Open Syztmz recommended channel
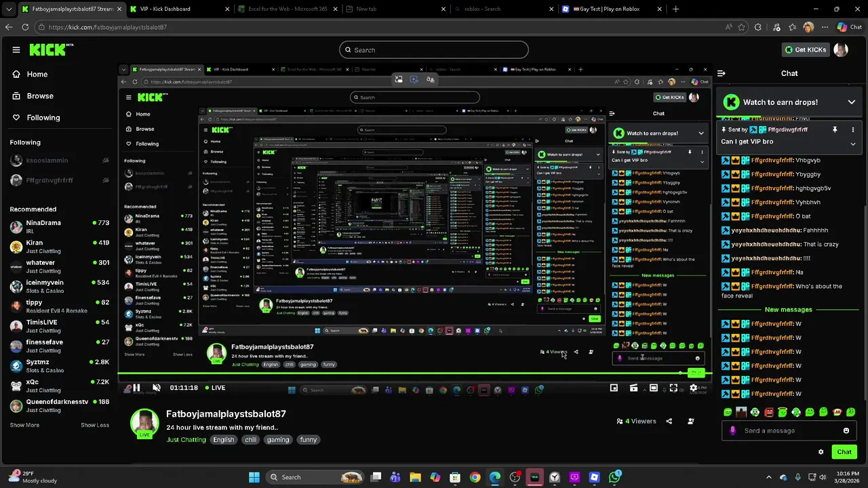868x488 pixels. (60, 365)
